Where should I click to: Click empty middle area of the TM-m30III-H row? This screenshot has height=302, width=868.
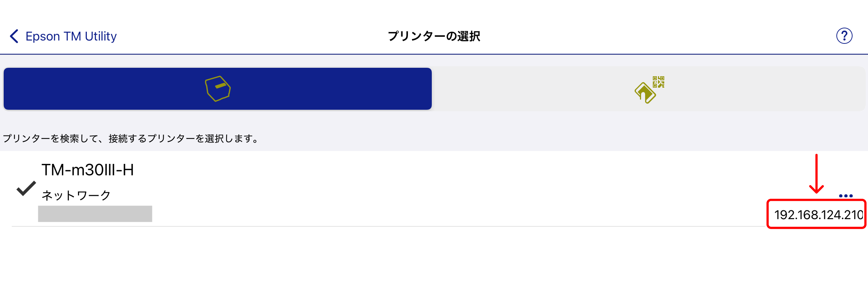(x=441, y=189)
